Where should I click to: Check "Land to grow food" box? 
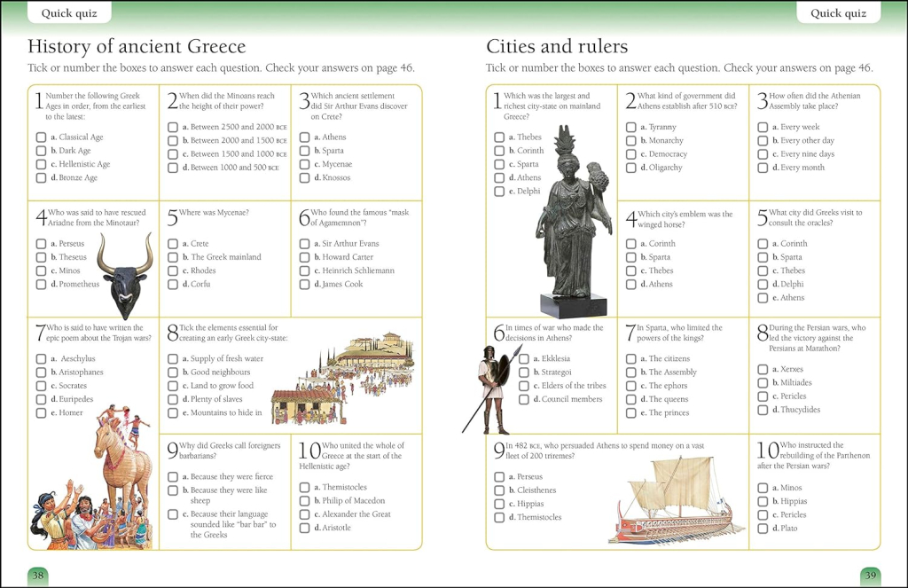[173, 386]
